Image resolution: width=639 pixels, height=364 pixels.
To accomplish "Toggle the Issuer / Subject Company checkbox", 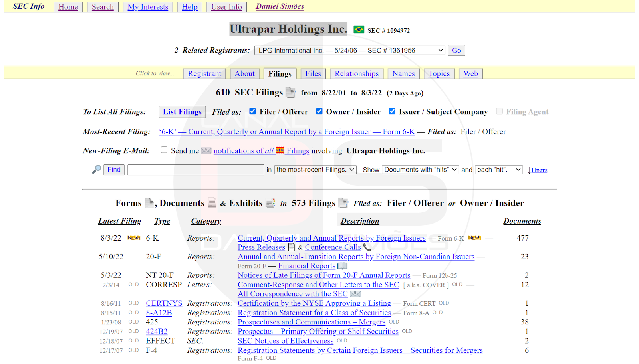I will tap(392, 111).
